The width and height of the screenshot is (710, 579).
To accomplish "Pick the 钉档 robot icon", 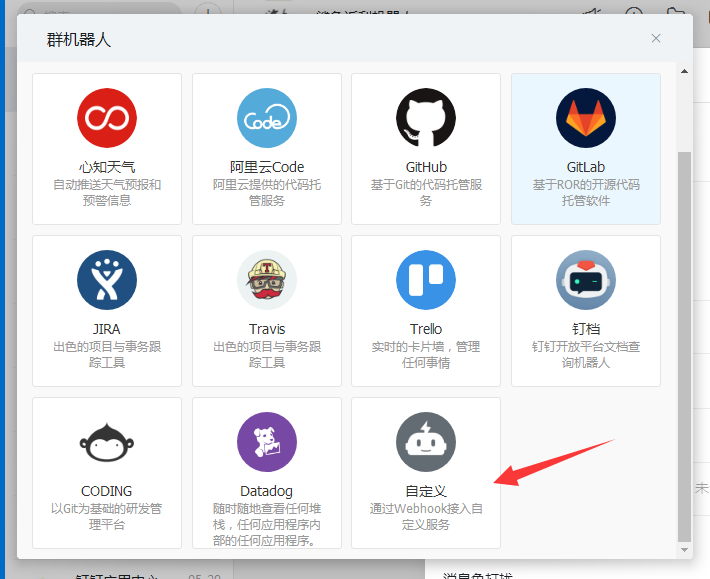I will (586, 280).
